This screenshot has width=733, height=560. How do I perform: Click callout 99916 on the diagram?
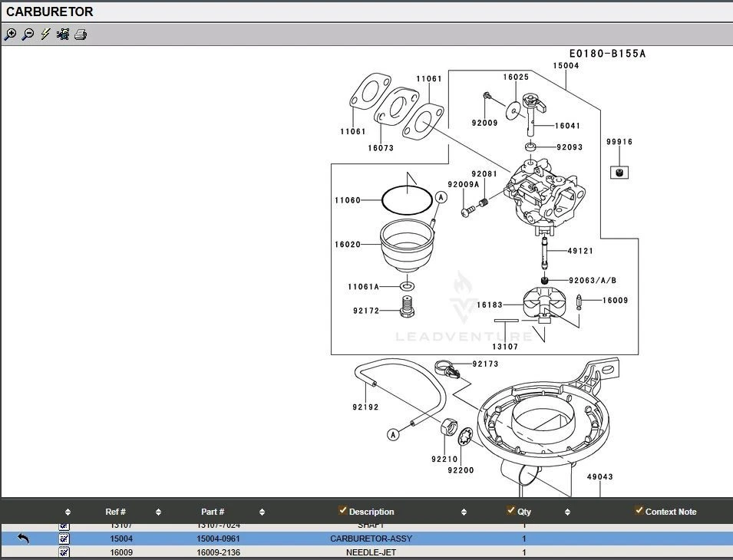point(619,142)
